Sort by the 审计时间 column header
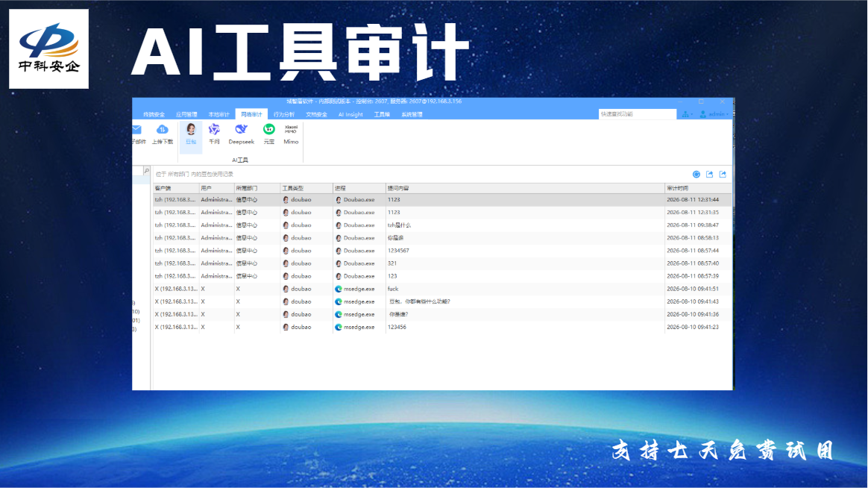The width and height of the screenshot is (868, 488). tap(697, 188)
